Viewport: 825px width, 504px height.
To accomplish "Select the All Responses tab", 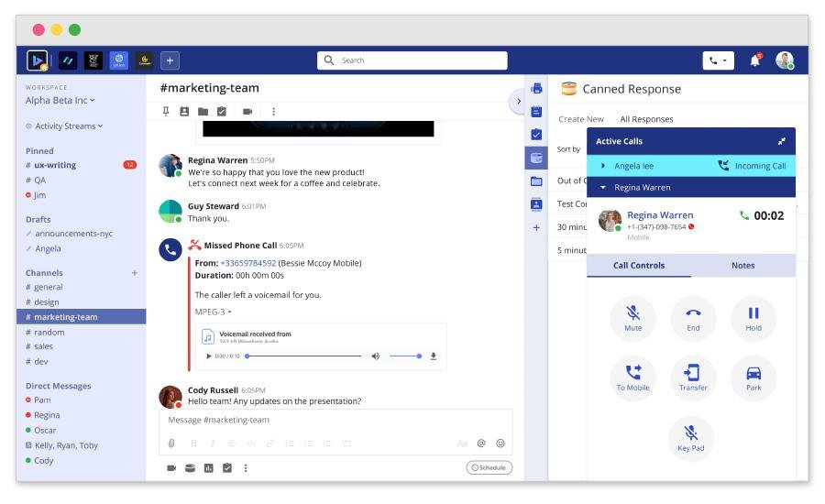I will click(x=646, y=119).
